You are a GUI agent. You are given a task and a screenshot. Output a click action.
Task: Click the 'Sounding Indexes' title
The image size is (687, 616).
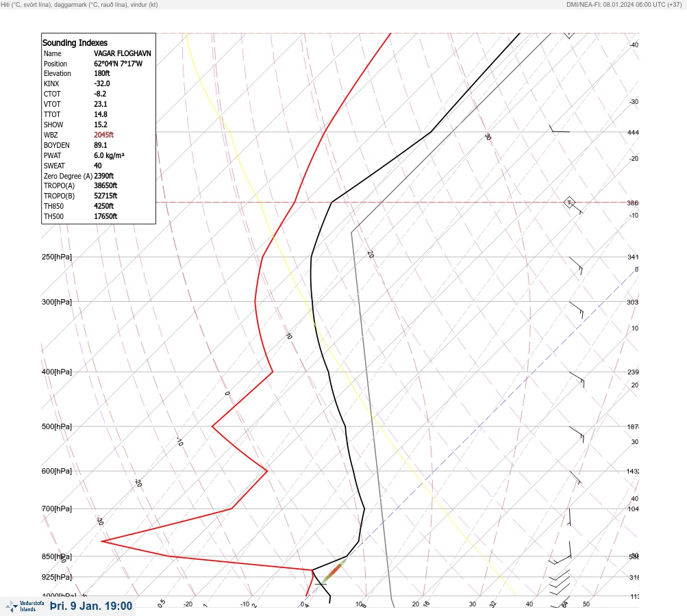coord(75,43)
